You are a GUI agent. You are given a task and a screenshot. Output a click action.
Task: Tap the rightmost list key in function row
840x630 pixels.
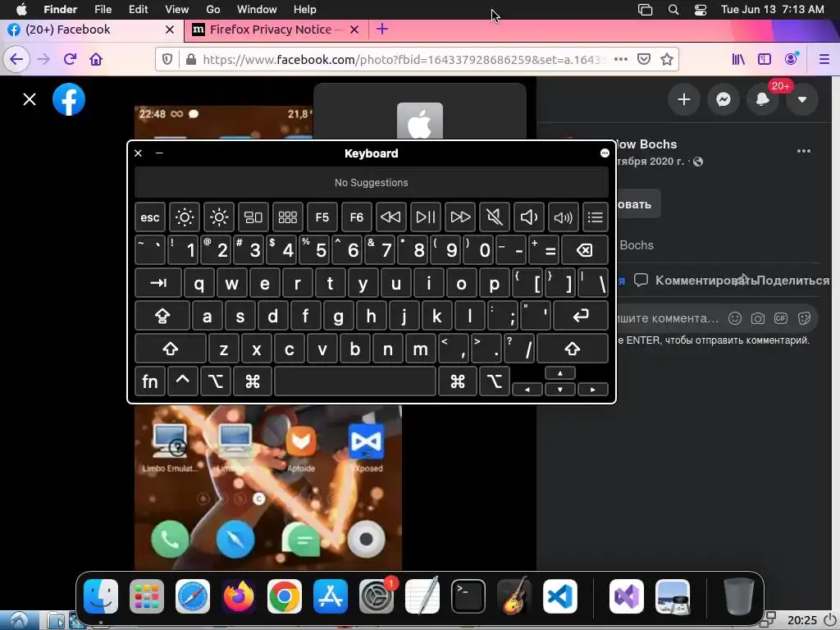point(596,217)
